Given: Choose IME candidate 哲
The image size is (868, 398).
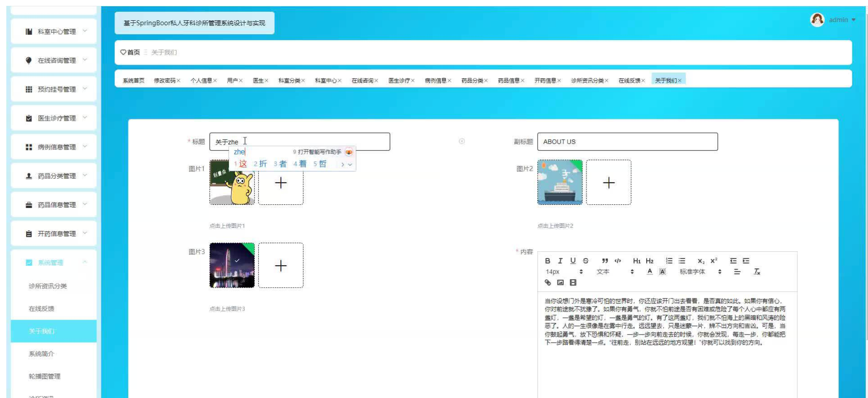Looking at the screenshot, I should [320, 164].
